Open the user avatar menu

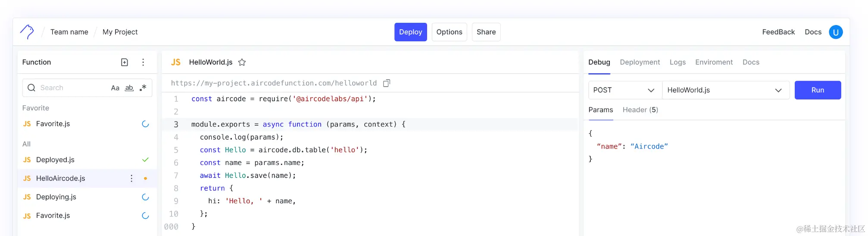tap(836, 32)
